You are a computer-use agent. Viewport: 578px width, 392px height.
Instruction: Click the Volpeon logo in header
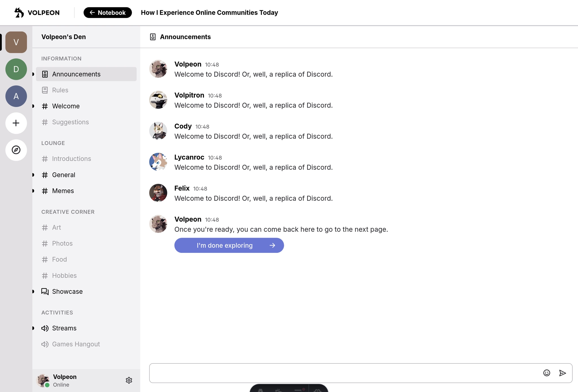coord(37,13)
